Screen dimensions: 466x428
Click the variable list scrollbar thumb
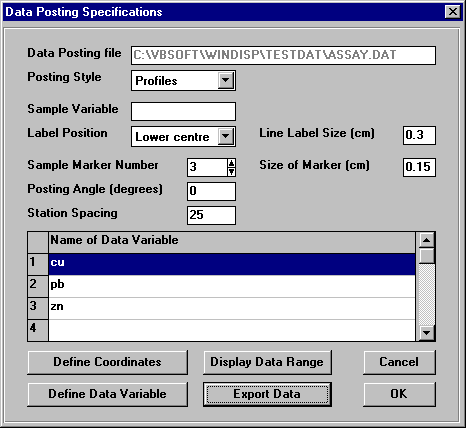426,256
